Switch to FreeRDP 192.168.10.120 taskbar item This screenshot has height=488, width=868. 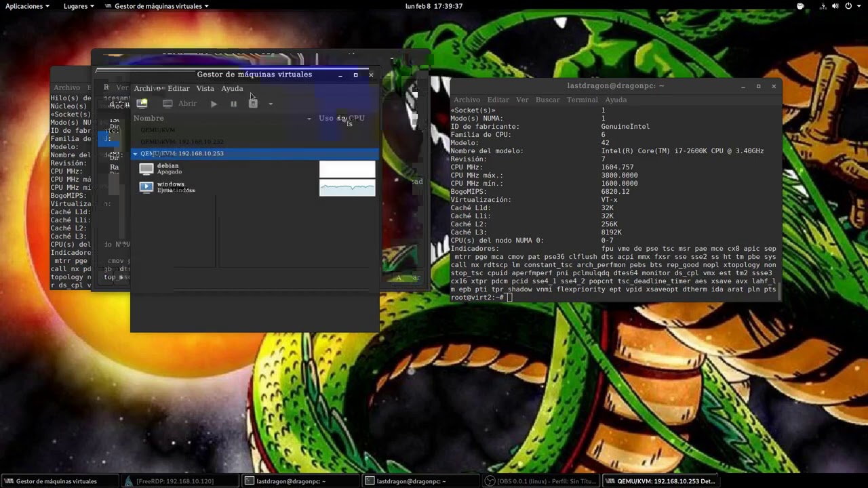click(180, 481)
